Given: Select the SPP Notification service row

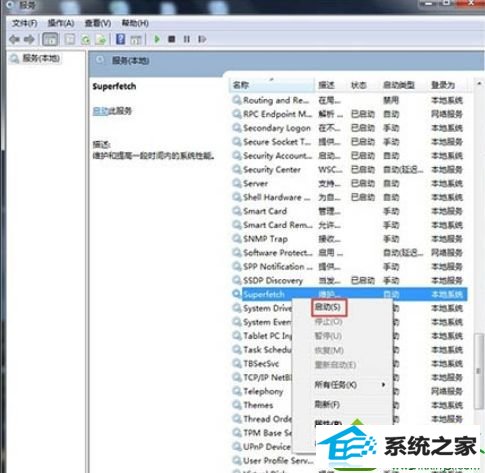Looking at the screenshot, I should 349,267.
